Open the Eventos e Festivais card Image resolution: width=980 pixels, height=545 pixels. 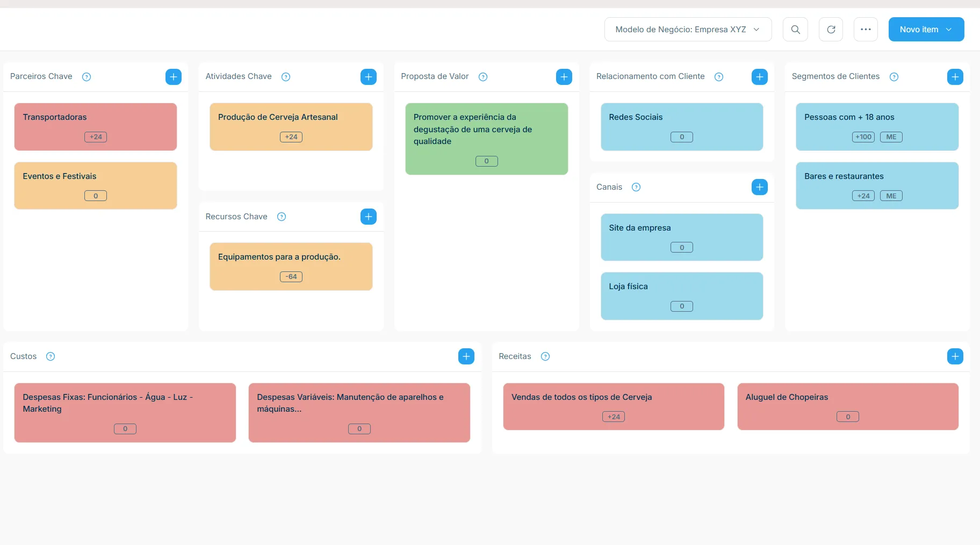click(96, 185)
